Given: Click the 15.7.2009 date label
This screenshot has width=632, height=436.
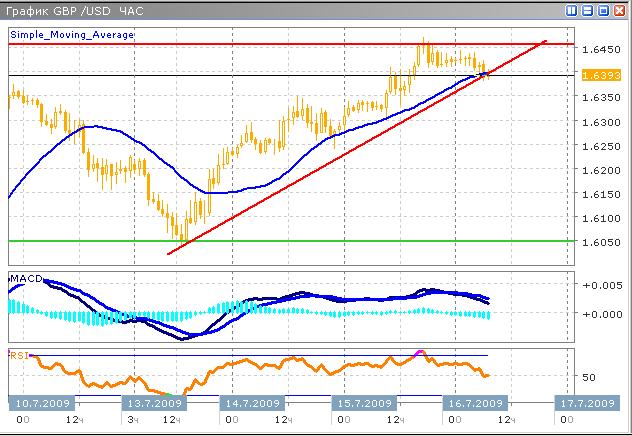Looking at the screenshot, I should pos(364,404).
